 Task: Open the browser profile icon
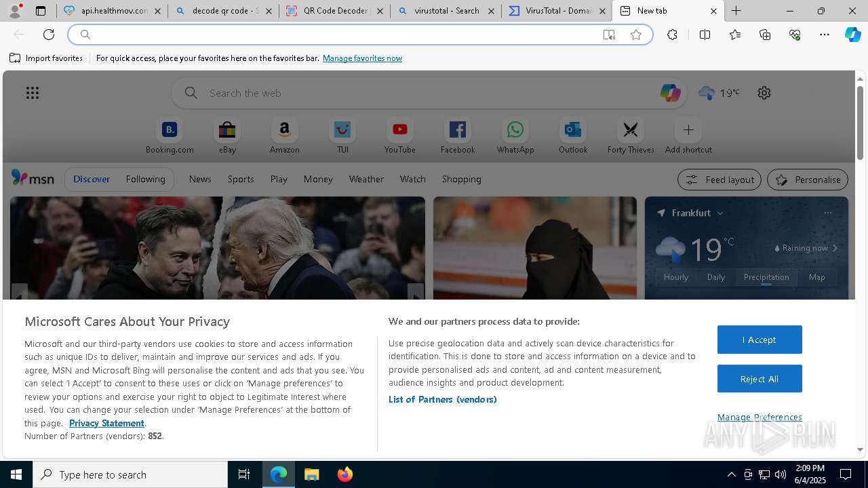(x=15, y=11)
